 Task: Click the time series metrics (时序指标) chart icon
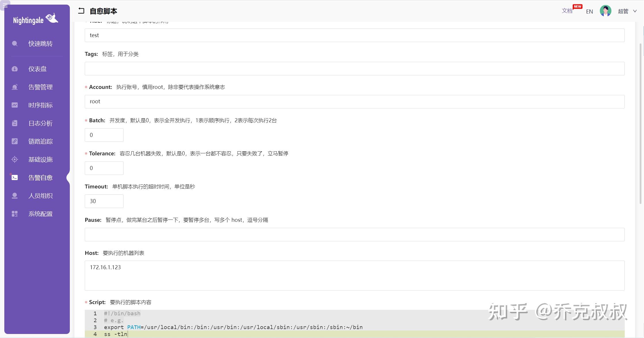[x=15, y=105]
